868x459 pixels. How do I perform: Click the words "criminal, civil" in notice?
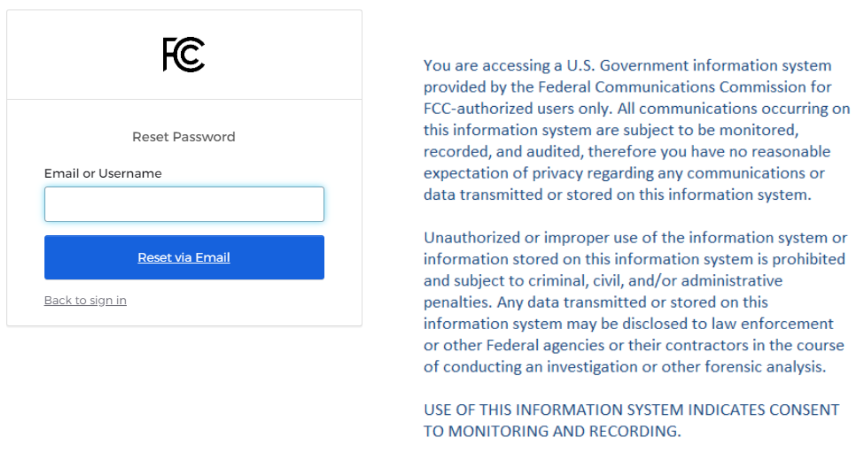576,281
